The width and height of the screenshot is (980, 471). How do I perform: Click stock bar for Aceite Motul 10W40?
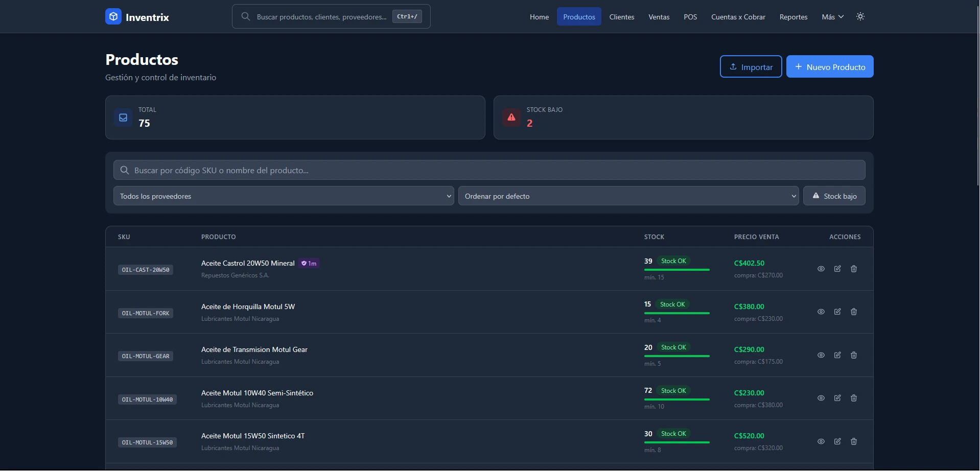[677, 399]
